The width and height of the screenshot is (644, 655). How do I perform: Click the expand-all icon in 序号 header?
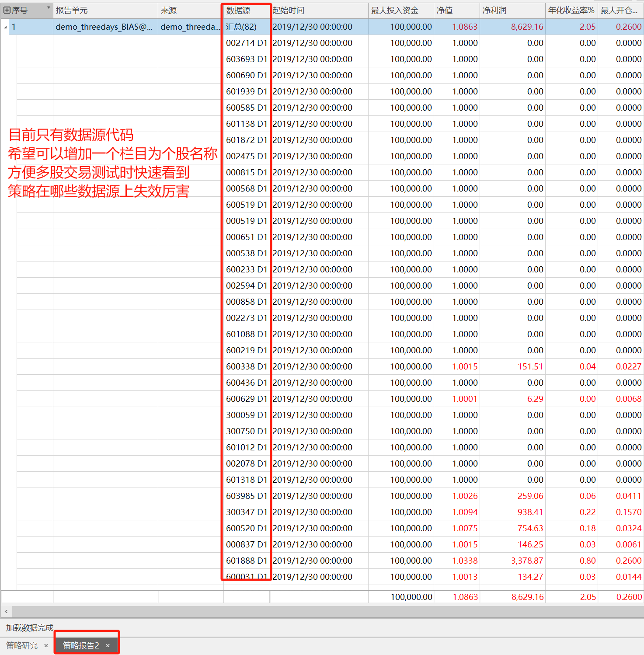(7, 10)
